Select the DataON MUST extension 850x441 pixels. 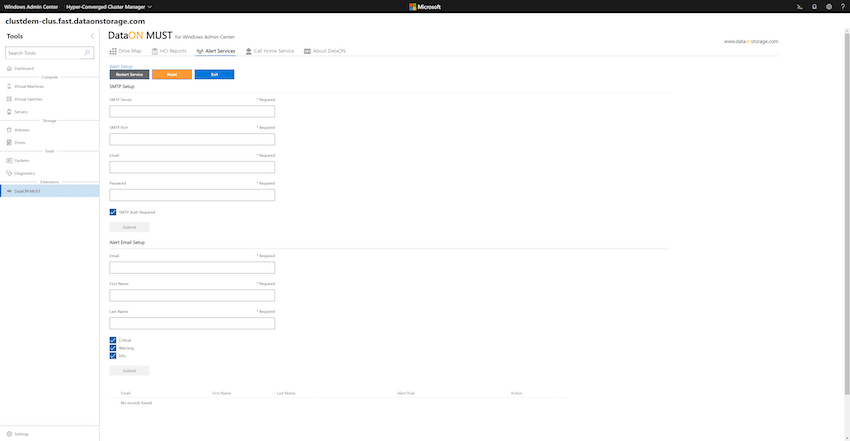tap(49, 191)
